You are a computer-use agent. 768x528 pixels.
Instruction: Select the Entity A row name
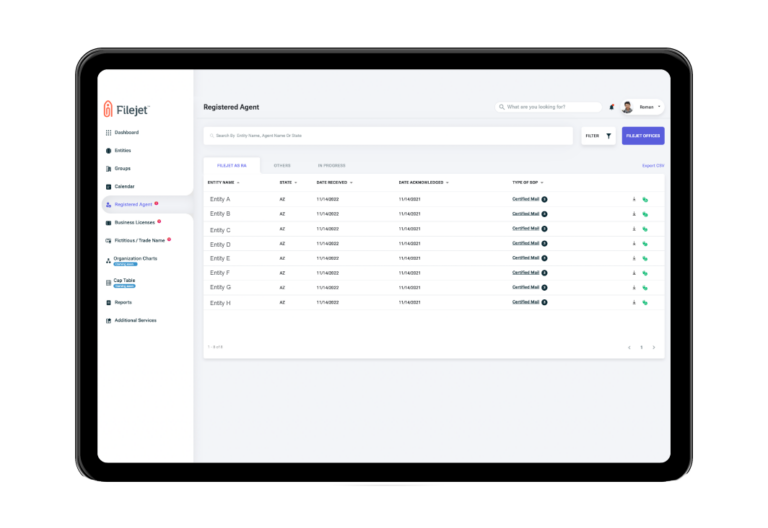[220, 199]
